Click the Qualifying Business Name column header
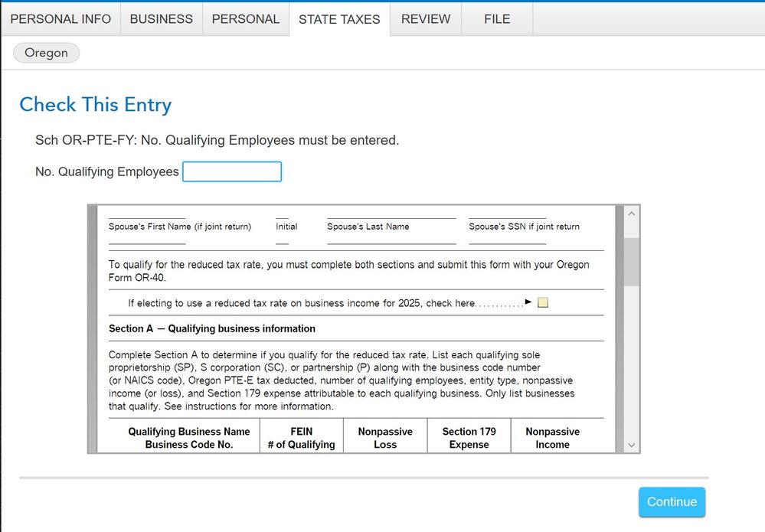Viewport: 765px width, 532px height. click(188, 436)
